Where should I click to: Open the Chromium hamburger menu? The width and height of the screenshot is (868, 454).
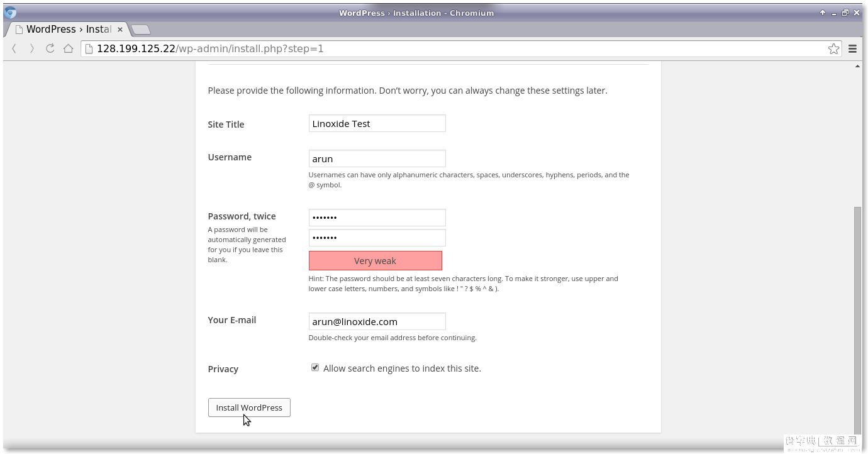click(853, 48)
